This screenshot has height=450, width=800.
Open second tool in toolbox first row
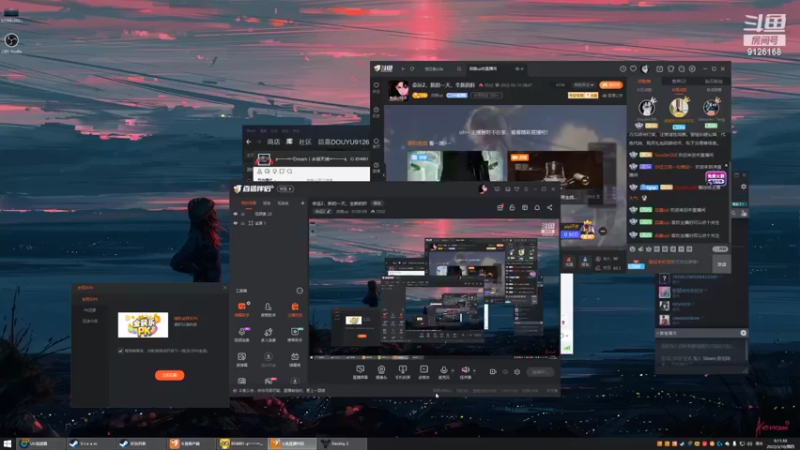(x=268, y=309)
